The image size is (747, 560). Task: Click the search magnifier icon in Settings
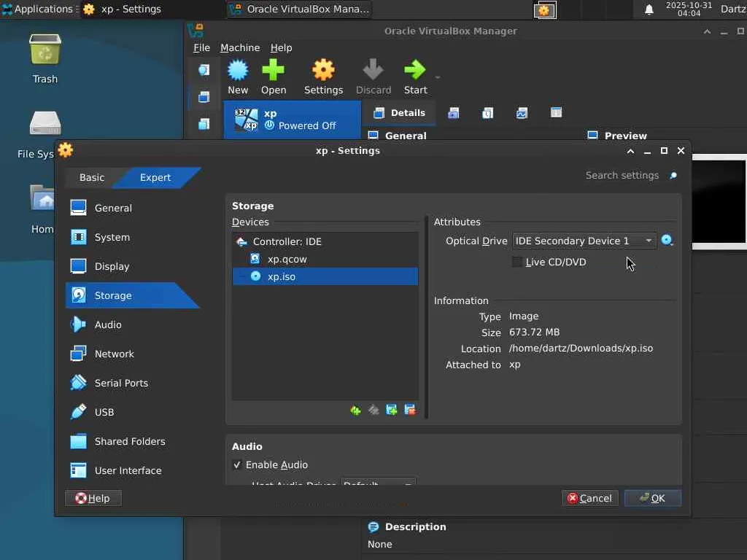tap(673, 176)
